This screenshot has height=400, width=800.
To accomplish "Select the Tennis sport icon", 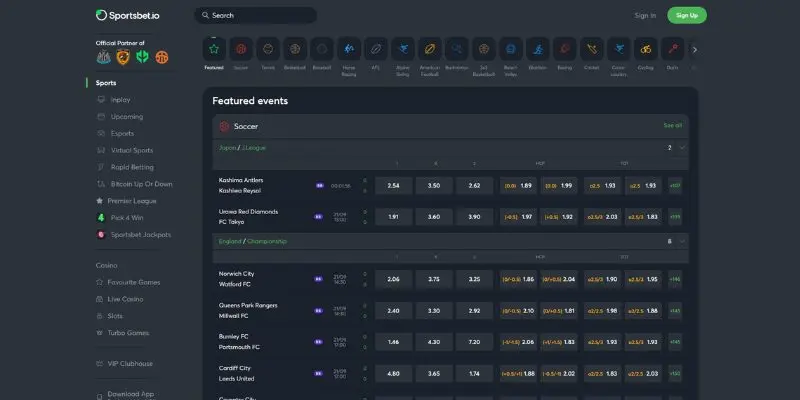I will click(268, 49).
